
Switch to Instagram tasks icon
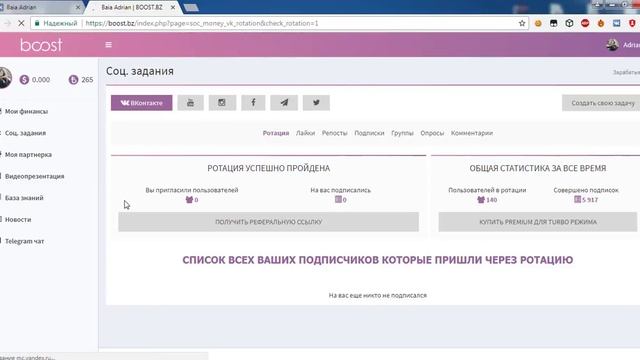[x=222, y=103]
